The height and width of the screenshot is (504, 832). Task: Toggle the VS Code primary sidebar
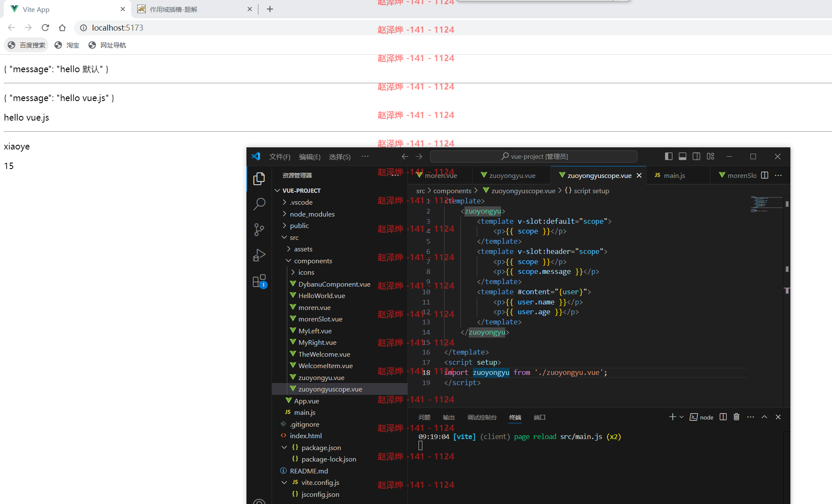click(x=668, y=156)
